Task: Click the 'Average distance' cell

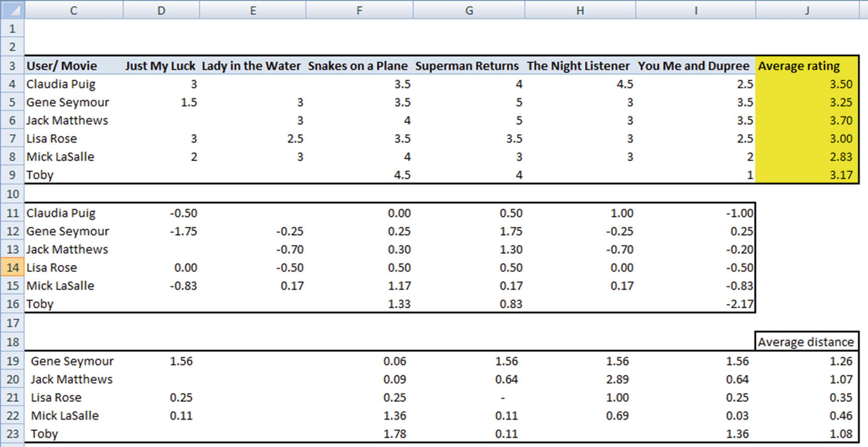Action: (x=806, y=342)
